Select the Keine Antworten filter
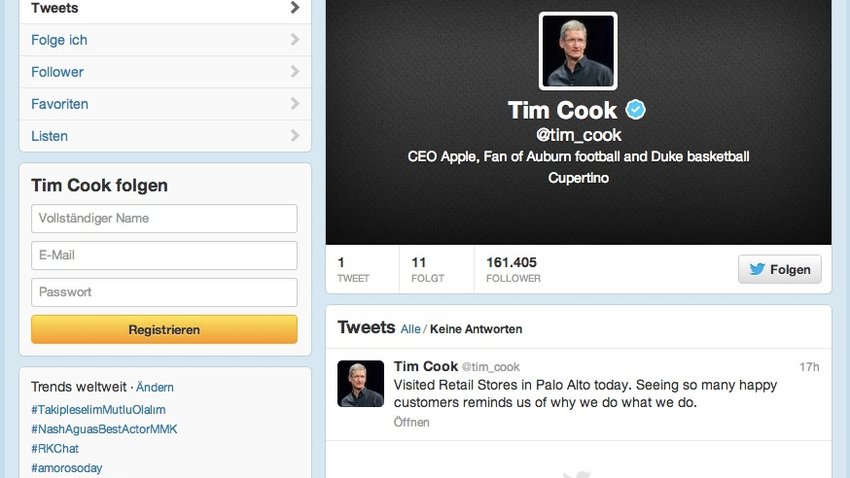This screenshot has height=478, width=850. click(476, 329)
